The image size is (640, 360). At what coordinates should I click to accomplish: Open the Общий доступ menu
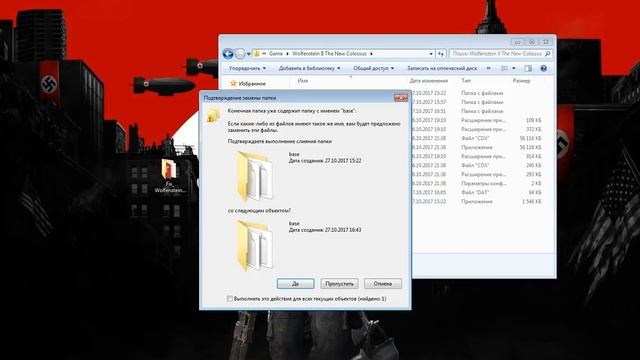click(x=373, y=68)
